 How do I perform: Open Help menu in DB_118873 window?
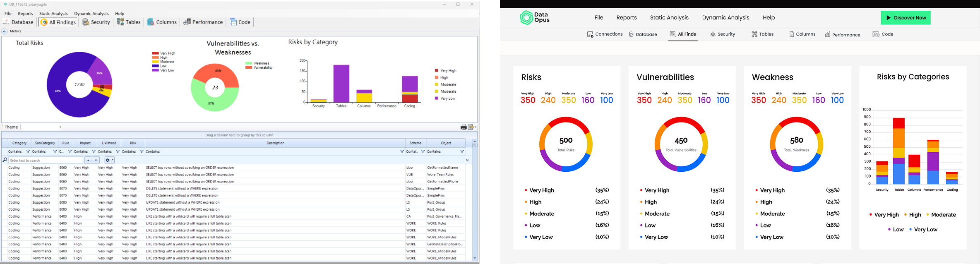tap(120, 14)
